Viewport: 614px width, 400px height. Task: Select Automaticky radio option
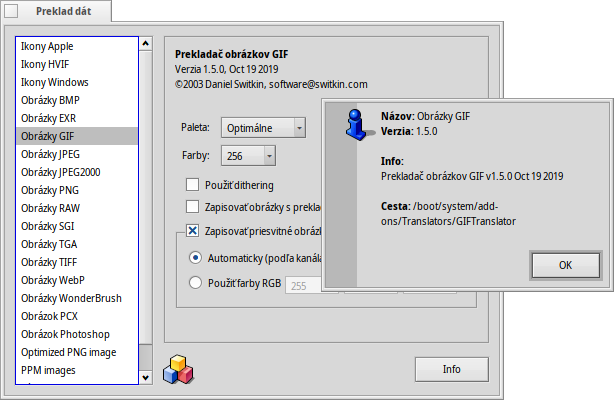(195, 258)
